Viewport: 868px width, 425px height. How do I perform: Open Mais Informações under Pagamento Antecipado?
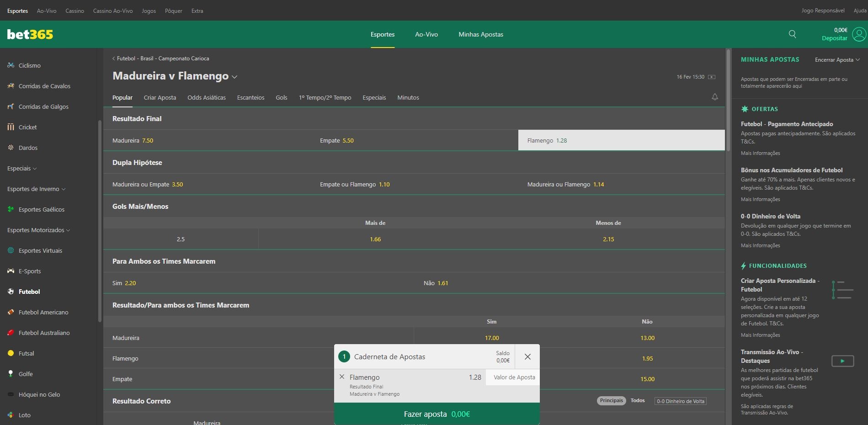tap(761, 153)
